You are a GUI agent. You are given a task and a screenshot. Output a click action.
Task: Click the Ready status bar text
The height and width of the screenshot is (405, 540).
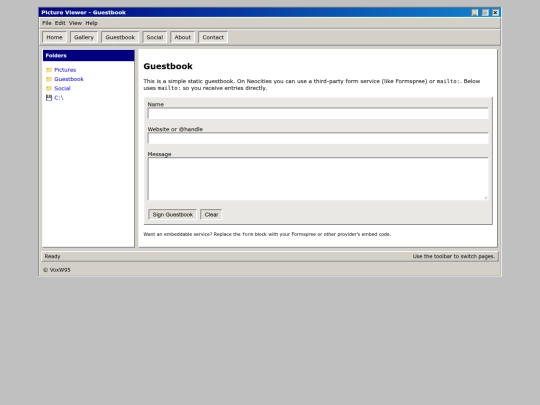pyautogui.click(x=52, y=256)
